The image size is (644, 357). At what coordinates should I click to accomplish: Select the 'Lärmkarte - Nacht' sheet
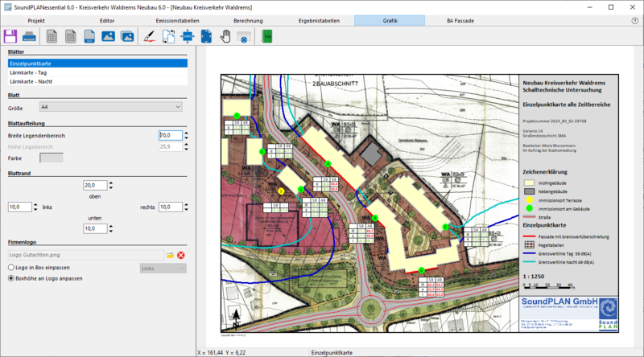pos(97,82)
